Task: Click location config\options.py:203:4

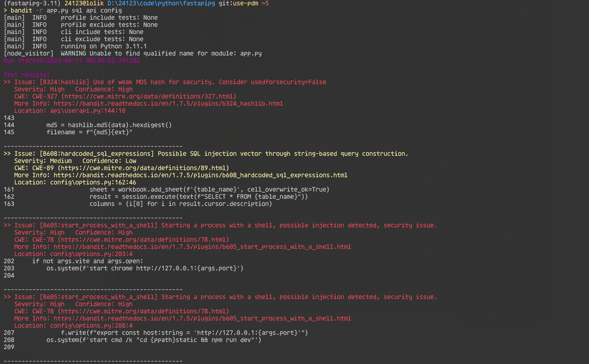Action: click(91, 254)
